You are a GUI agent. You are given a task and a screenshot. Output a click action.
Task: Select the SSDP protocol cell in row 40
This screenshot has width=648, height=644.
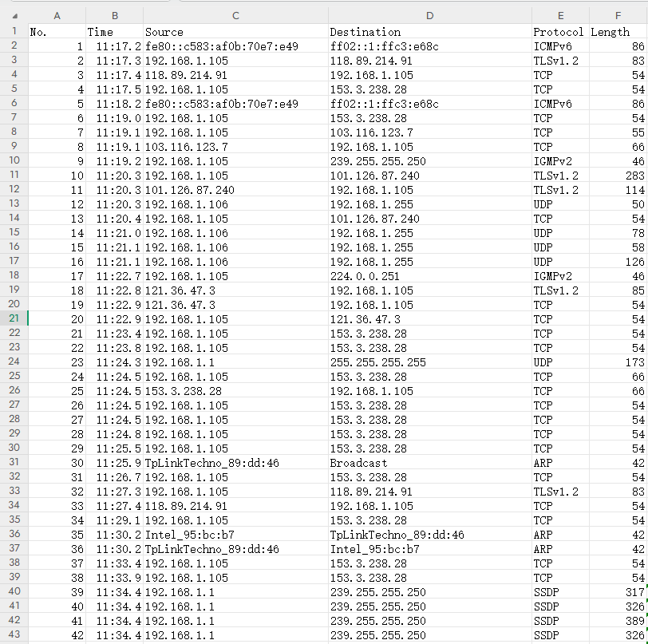(x=559, y=592)
